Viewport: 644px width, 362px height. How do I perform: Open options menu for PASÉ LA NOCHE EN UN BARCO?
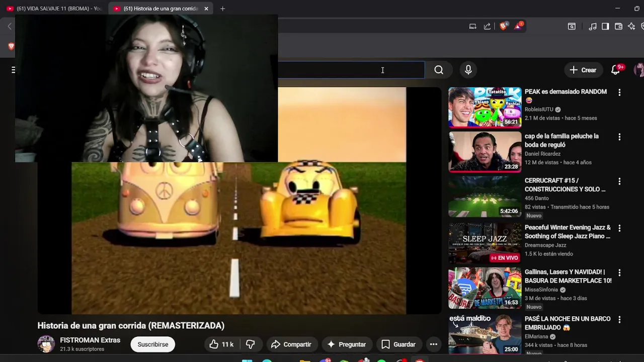pyautogui.click(x=619, y=320)
